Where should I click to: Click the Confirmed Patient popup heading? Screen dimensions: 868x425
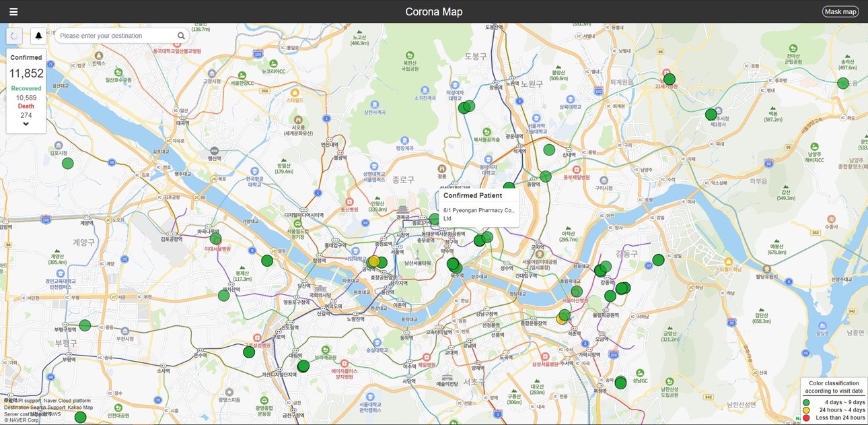point(472,195)
